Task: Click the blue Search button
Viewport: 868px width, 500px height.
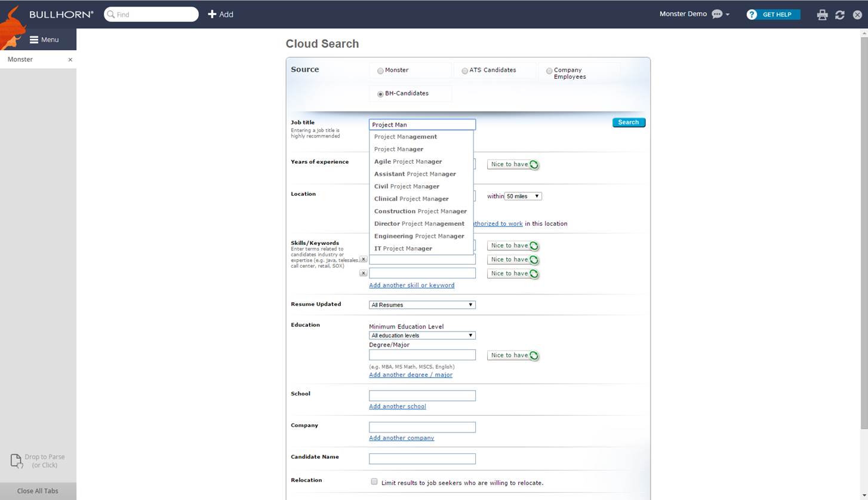Action: tap(628, 122)
